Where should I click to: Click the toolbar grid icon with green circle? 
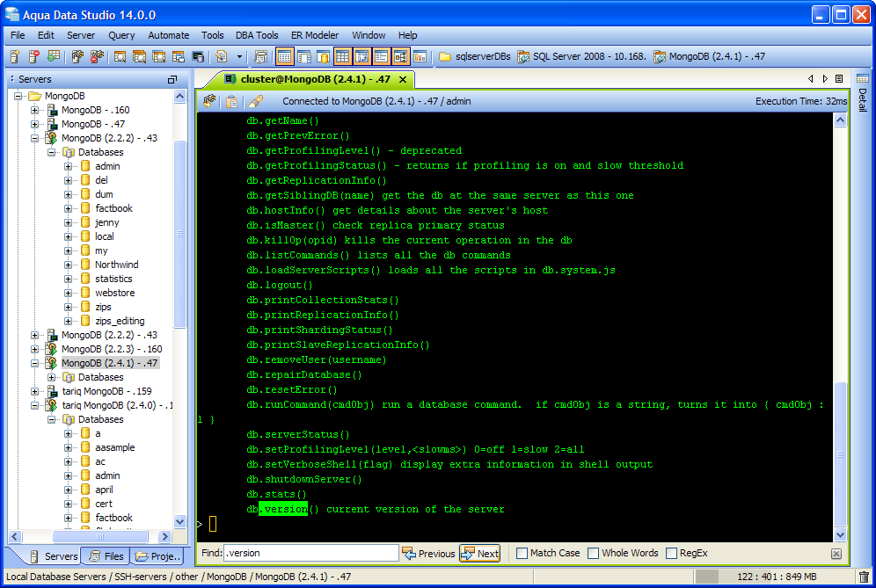click(x=53, y=56)
